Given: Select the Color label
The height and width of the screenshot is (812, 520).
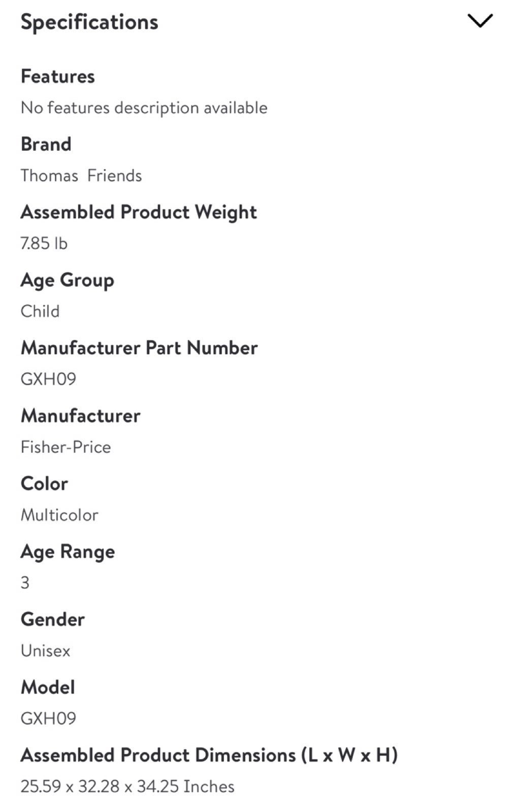Looking at the screenshot, I should pos(44,484).
